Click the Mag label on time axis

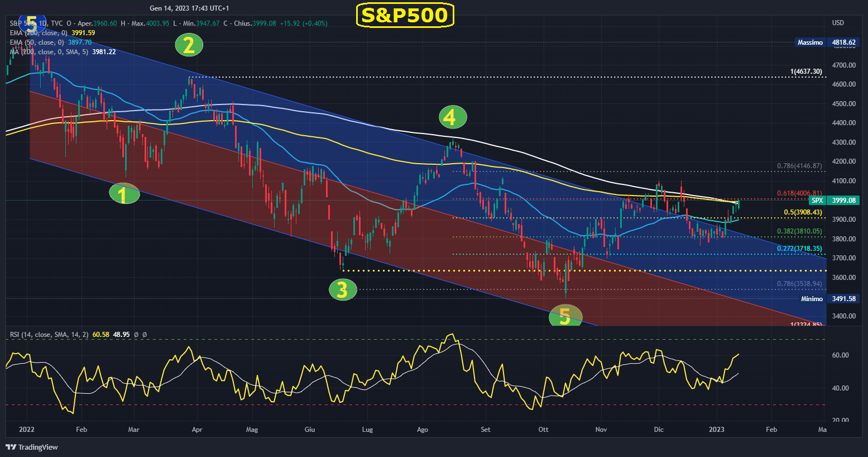(252, 430)
